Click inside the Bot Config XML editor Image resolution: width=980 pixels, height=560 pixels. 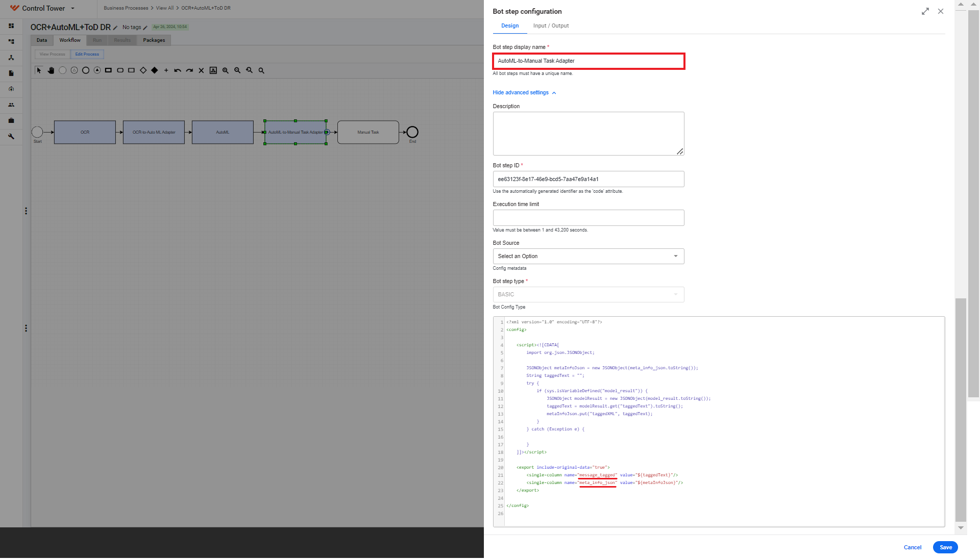tap(719, 421)
